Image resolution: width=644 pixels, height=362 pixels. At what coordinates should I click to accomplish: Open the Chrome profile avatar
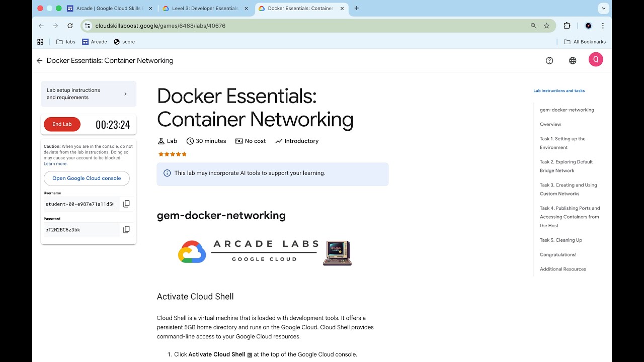pos(588,26)
